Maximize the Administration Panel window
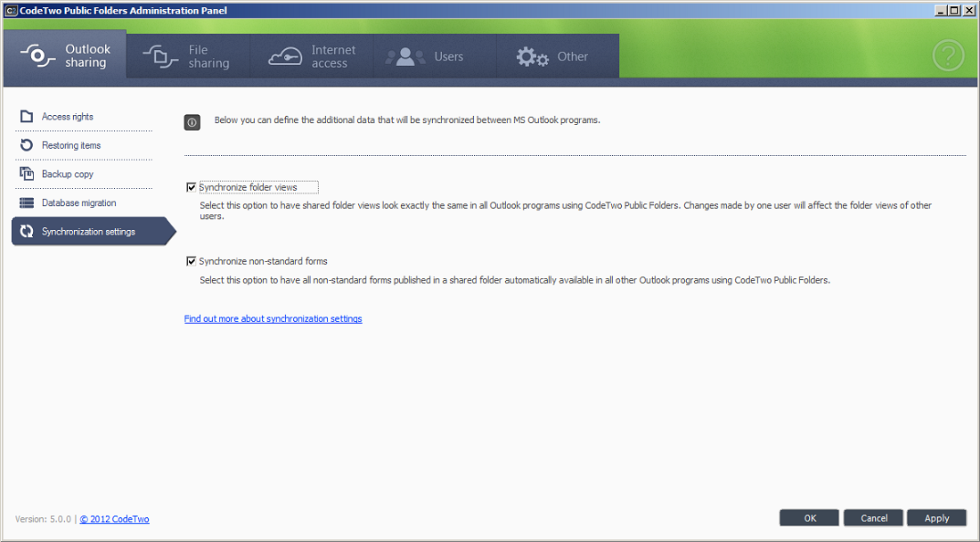Screen dimensions: 980x542 pyautogui.click(x=954, y=10)
